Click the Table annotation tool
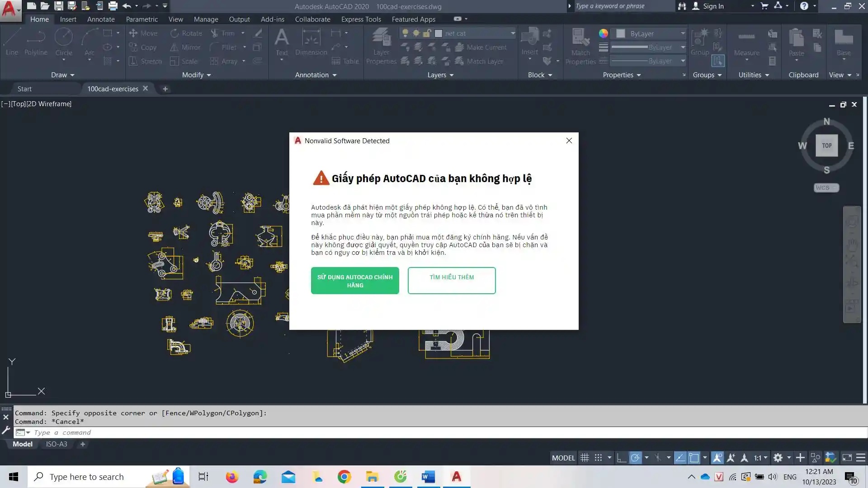The image size is (868, 488). (345, 61)
